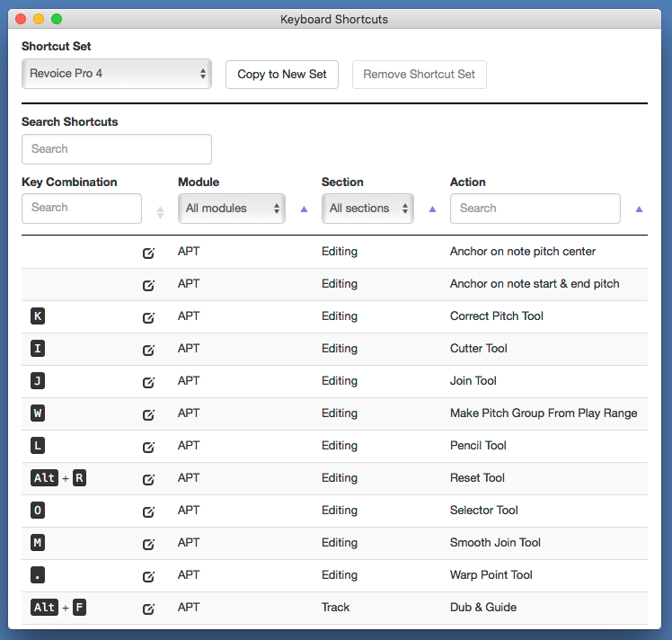Edit the Join Tool shortcut
The height and width of the screenshot is (640, 672).
click(x=149, y=382)
